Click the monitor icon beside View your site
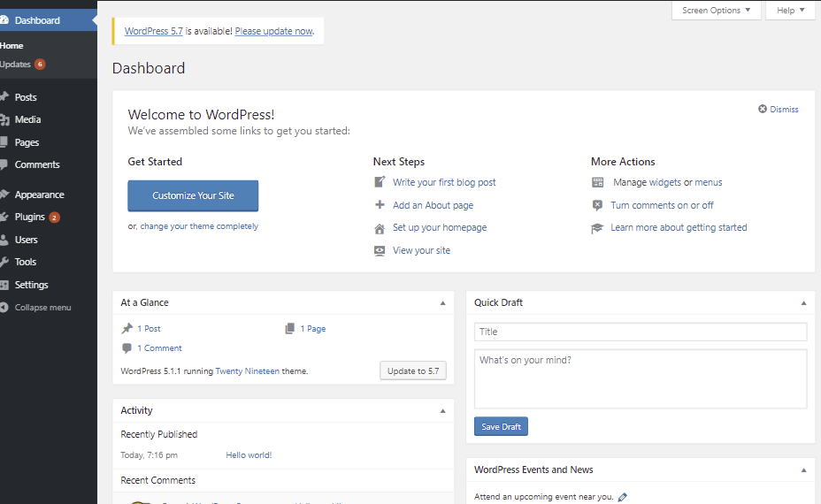 click(x=380, y=251)
